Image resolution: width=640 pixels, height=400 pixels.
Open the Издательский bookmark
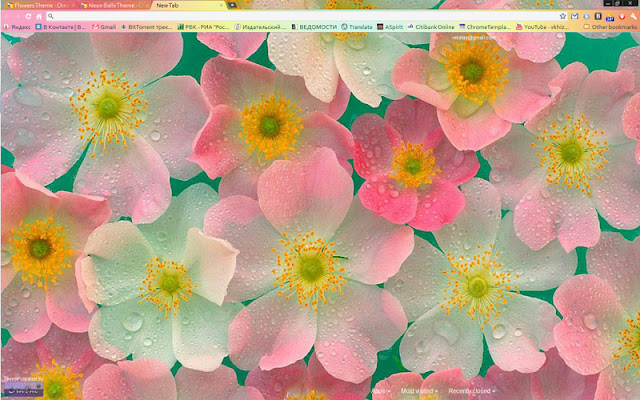point(260,27)
